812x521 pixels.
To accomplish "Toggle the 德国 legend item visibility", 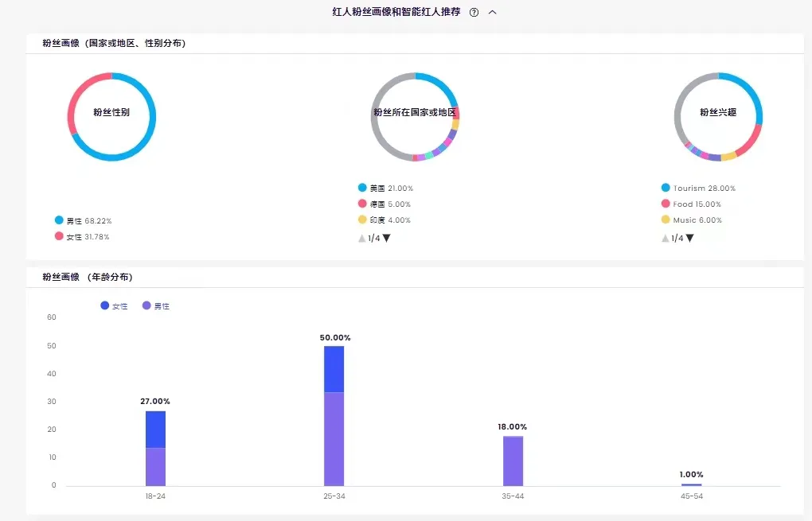I will (x=381, y=204).
